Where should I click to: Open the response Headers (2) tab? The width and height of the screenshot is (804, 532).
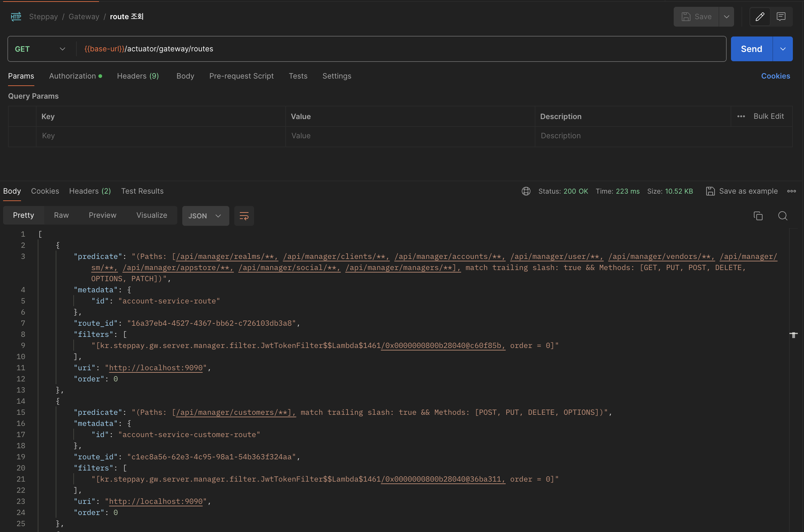[x=90, y=191]
